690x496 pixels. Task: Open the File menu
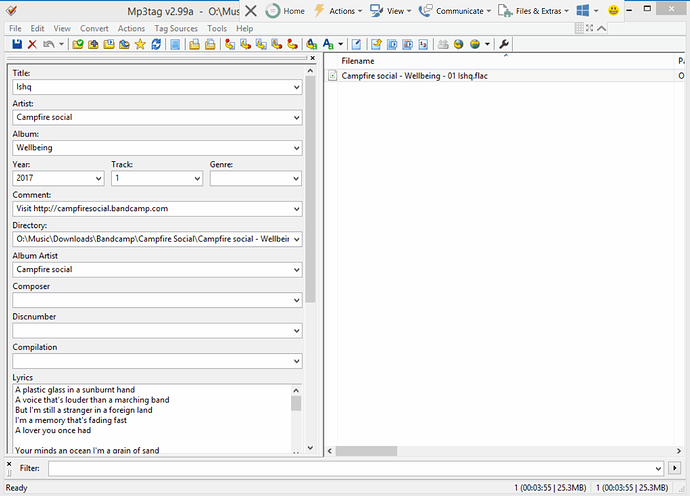click(x=15, y=28)
